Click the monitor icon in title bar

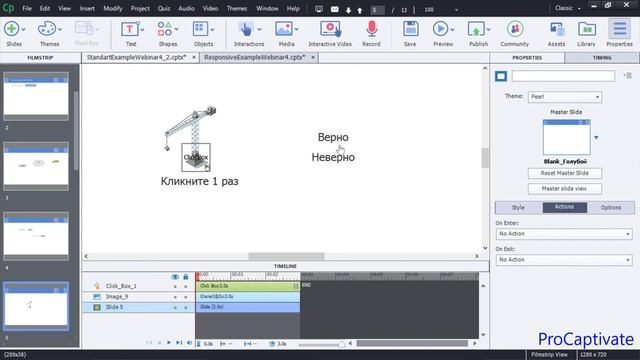[x=319, y=9]
